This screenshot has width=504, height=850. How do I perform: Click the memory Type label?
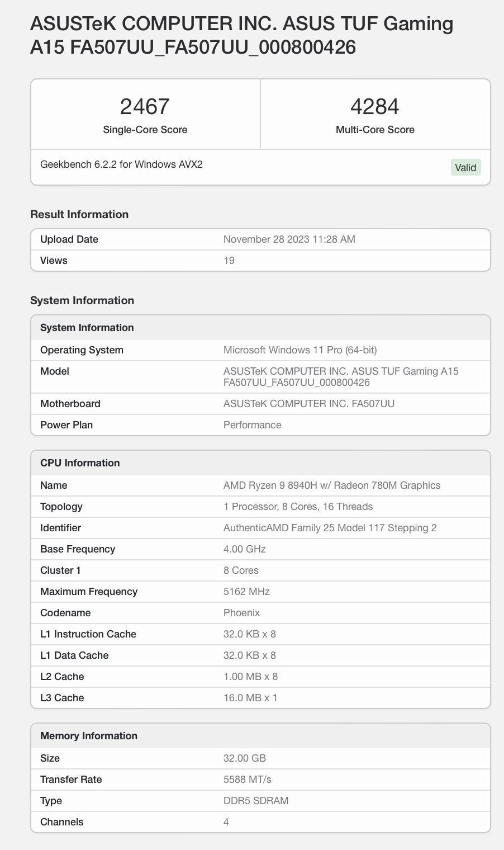(x=51, y=801)
